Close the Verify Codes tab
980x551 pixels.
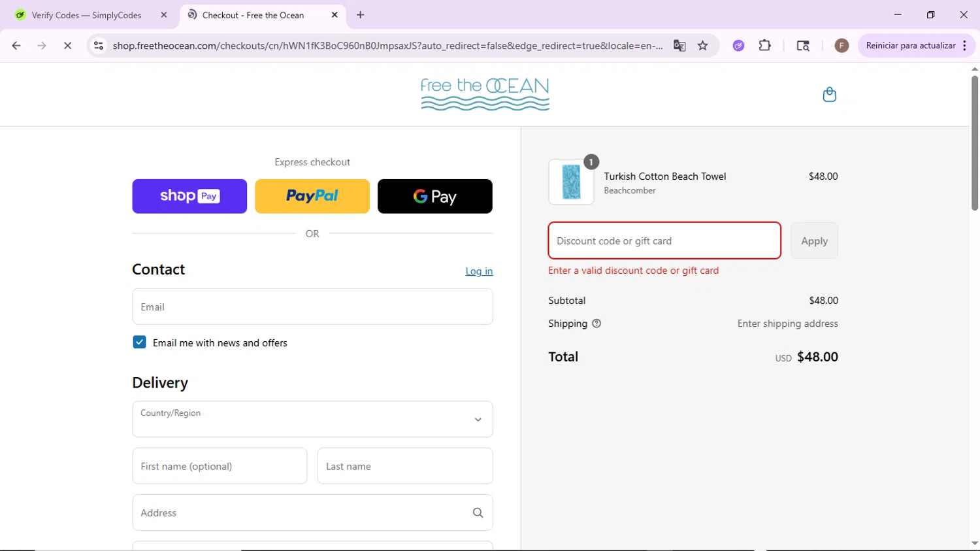click(164, 15)
